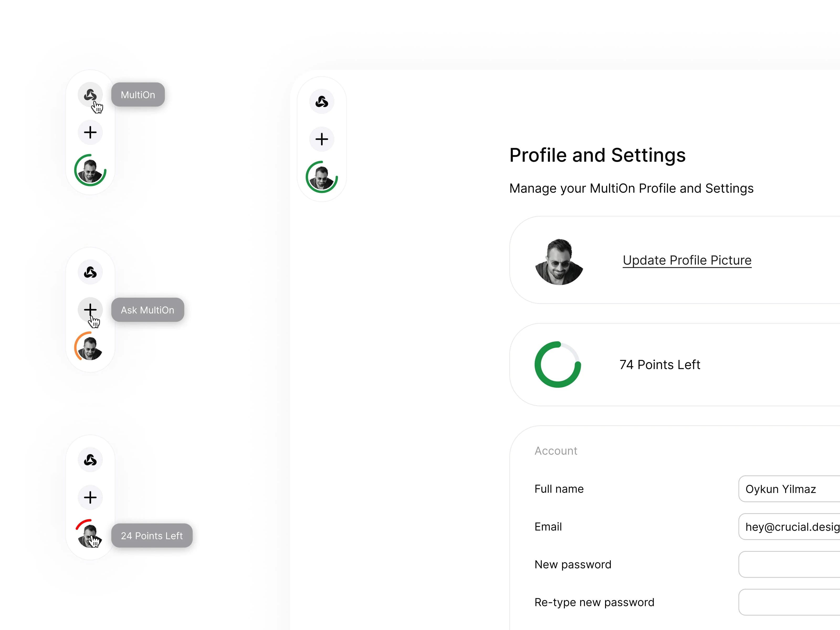Click the Update Profile Picture link
This screenshot has height=630, width=840.
click(x=687, y=260)
